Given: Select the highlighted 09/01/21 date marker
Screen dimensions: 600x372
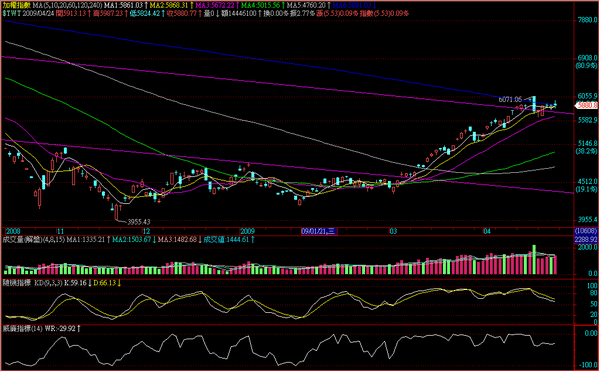Looking at the screenshot, I should coord(319,232).
